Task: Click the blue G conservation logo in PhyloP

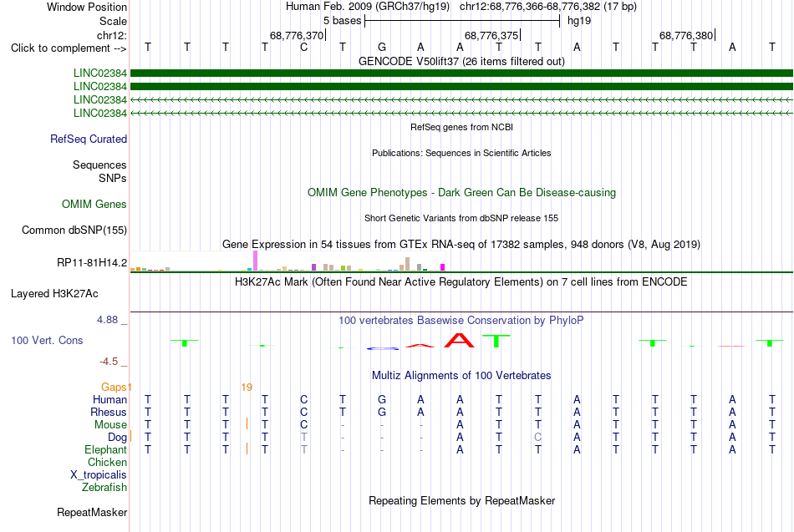Action: click(382, 348)
